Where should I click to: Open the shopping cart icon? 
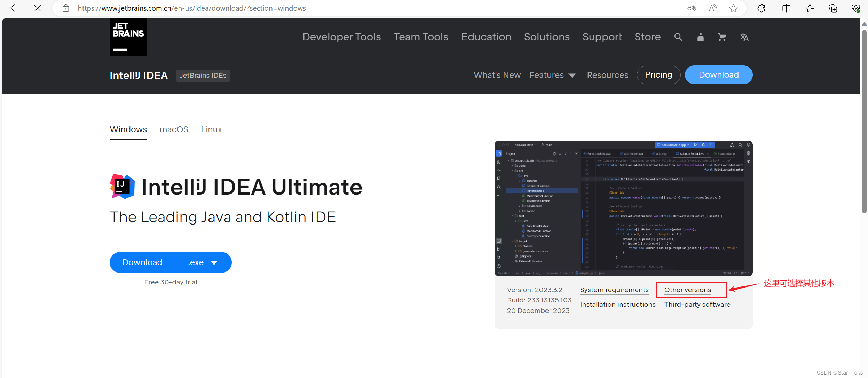click(x=722, y=37)
